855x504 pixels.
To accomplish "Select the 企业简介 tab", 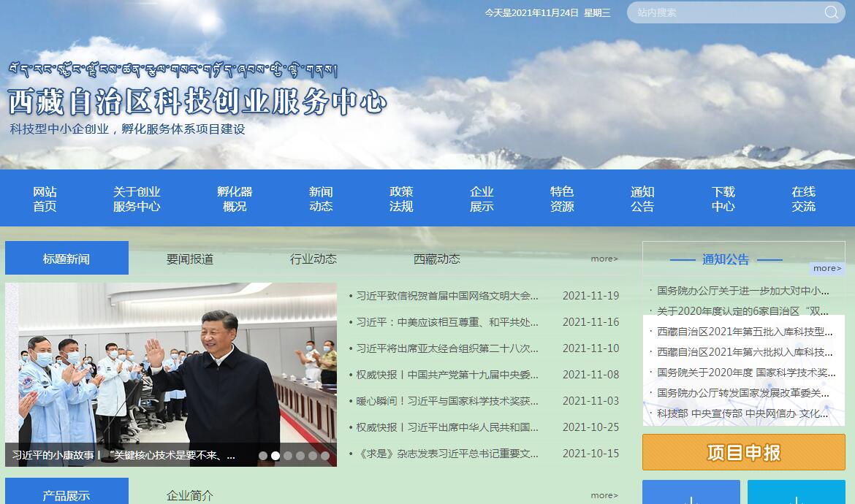I will pyautogui.click(x=190, y=496).
